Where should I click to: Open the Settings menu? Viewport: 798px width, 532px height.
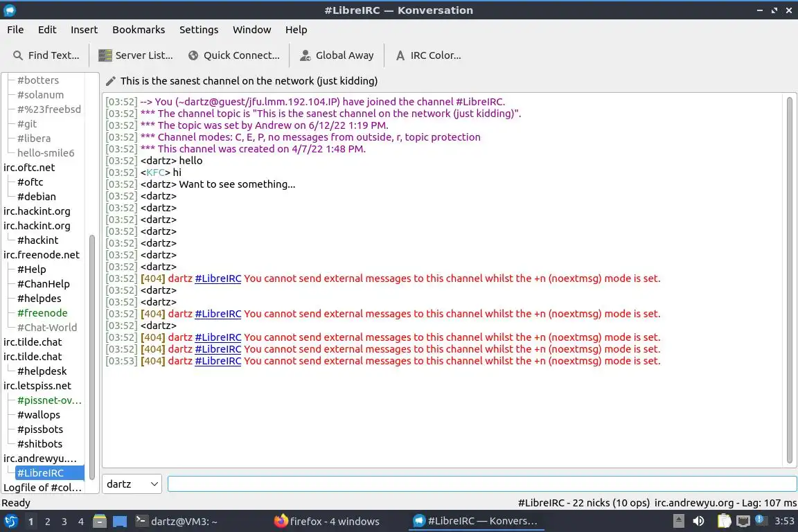pos(199,30)
